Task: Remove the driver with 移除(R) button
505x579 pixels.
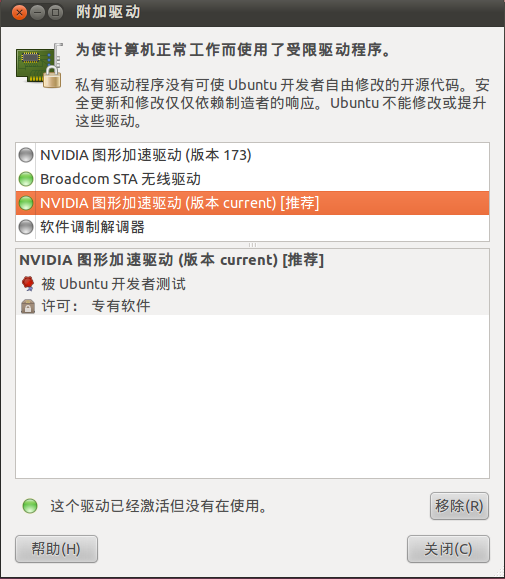Action: point(459,506)
